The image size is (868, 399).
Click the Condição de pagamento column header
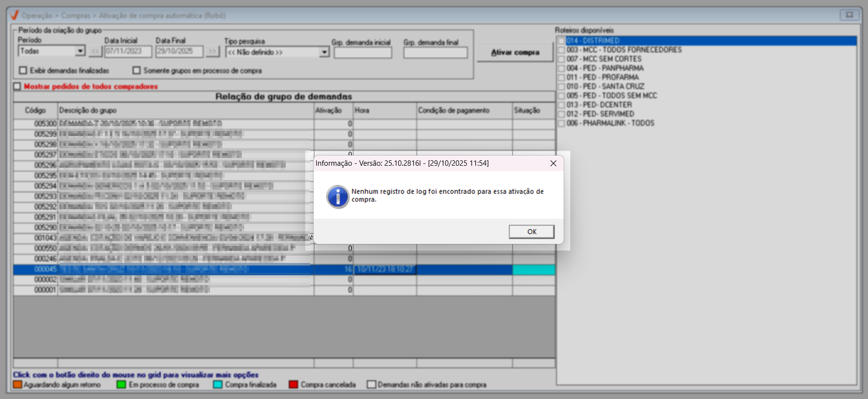click(465, 111)
